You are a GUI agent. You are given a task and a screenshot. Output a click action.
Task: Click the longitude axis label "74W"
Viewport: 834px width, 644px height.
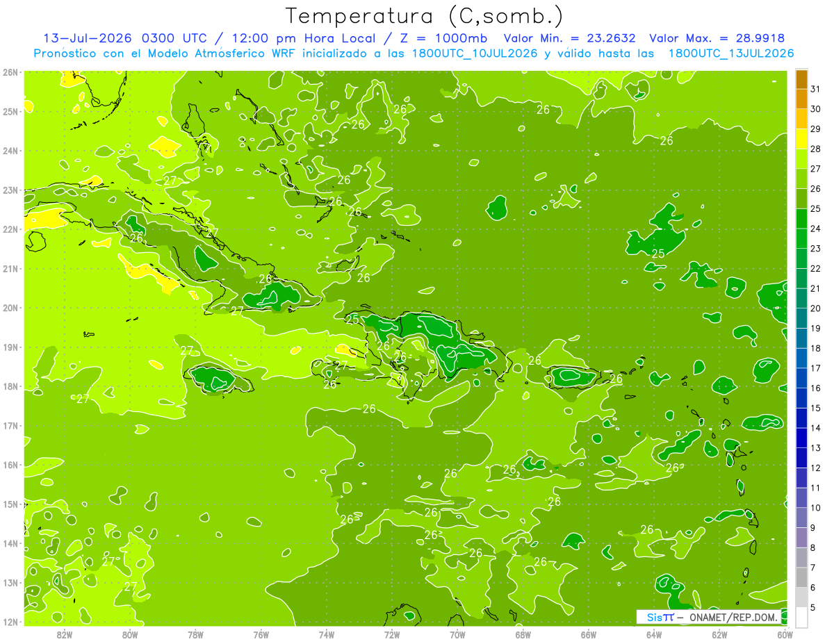click(x=327, y=634)
